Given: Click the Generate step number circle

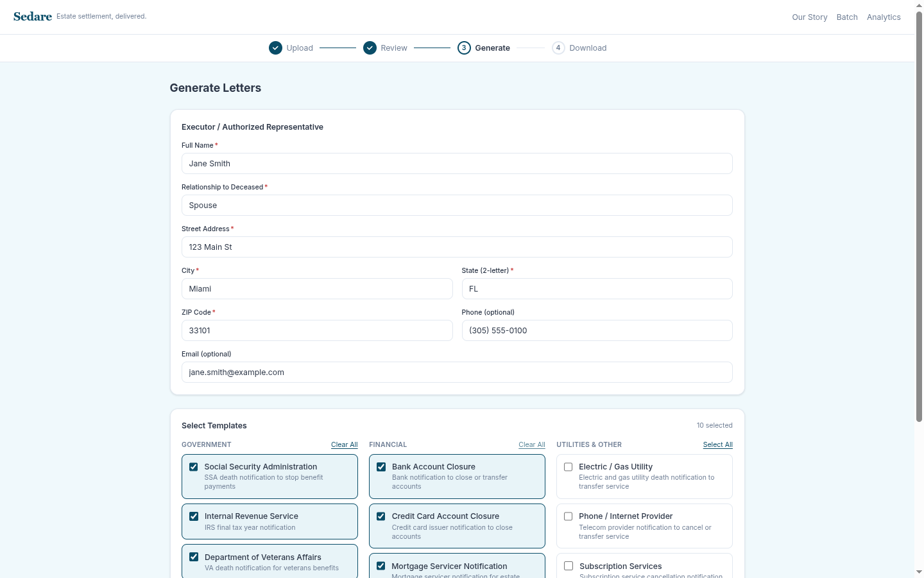Looking at the screenshot, I should [x=464, y=48].
